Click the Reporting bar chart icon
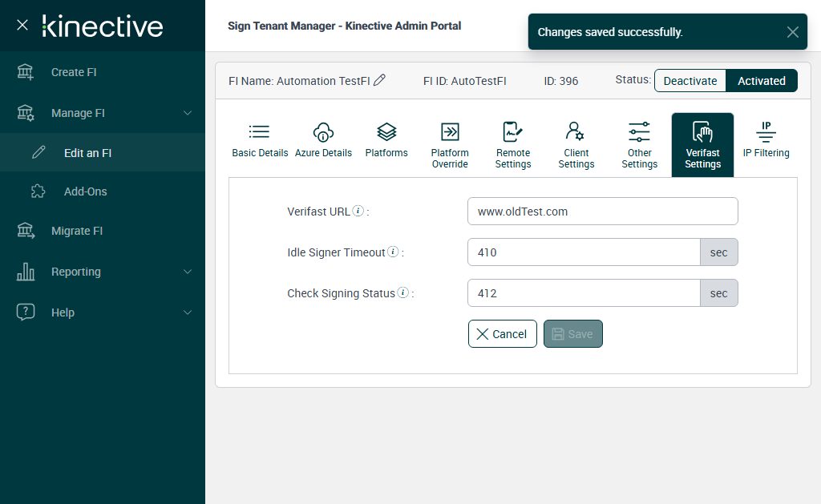821x504 pixels. 25,272
